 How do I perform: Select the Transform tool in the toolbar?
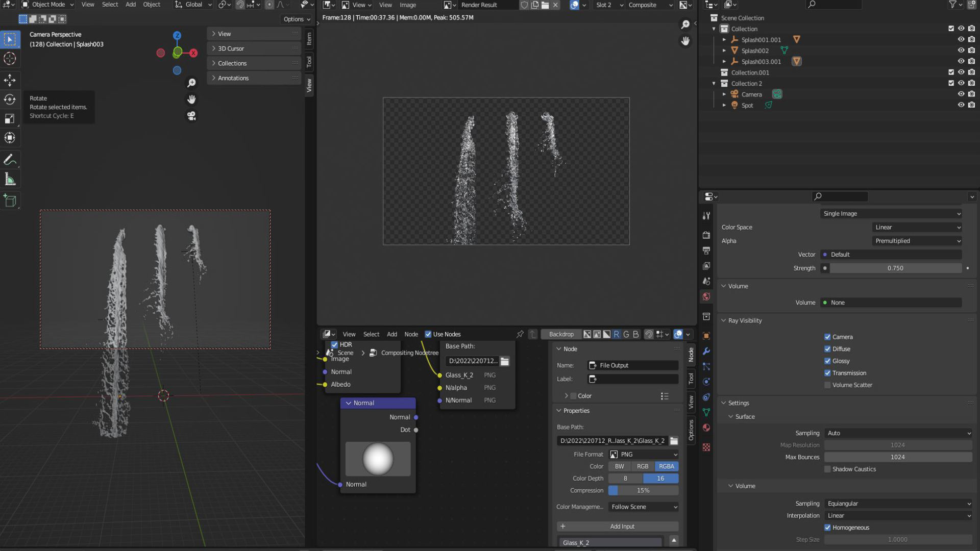point(10,138)
